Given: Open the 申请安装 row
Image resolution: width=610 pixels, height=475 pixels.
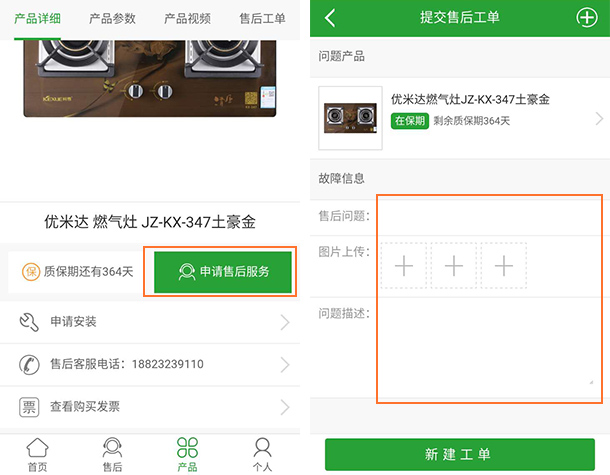Looking at the screenshot, I should pyautogui.click(x=150, y=322).
